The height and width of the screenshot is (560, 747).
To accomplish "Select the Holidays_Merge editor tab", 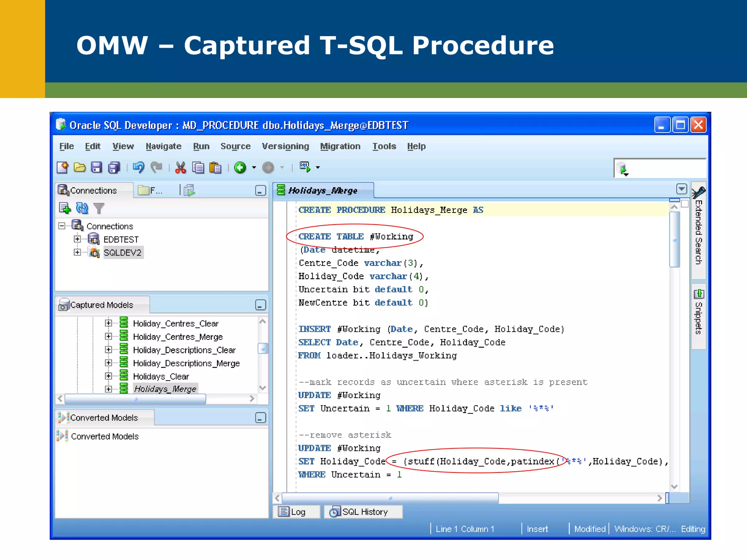I will tap(323, 190).
